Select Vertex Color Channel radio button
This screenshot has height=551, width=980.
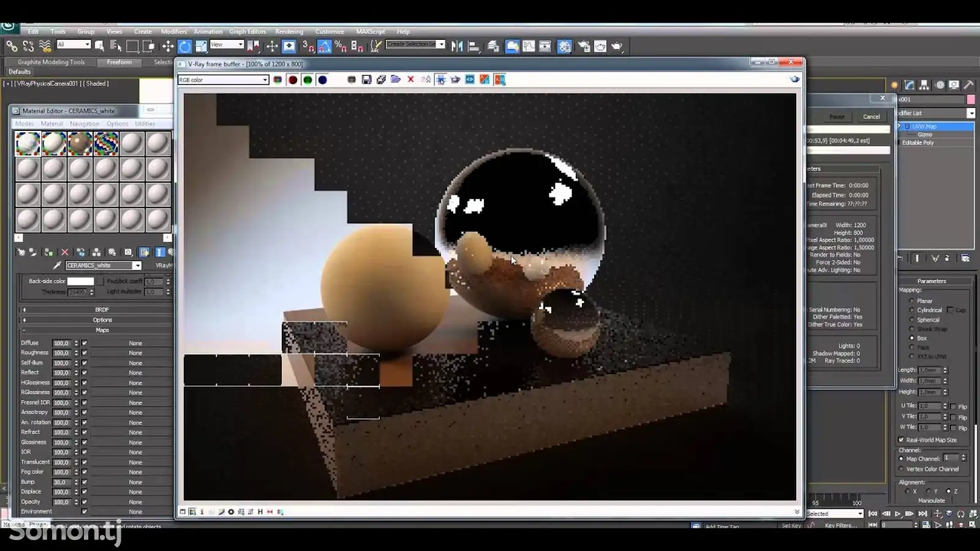click(x=901, y=470)
